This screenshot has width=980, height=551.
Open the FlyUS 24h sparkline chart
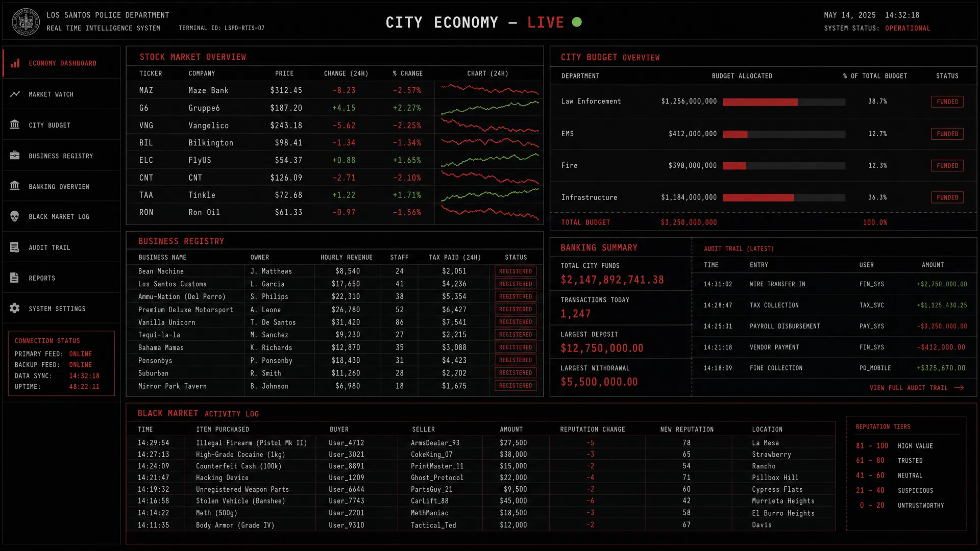(489, 160)
